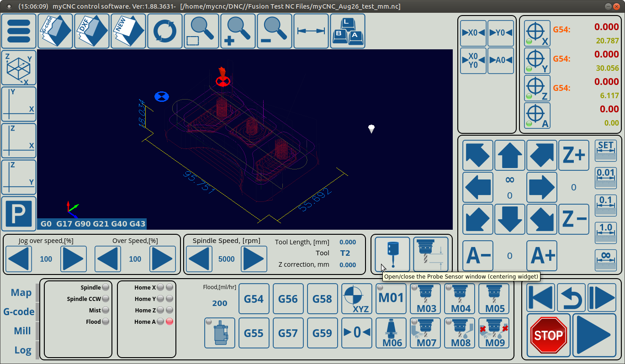Open the G-code file loader icon
The image size is (625, 364).
pyautogui.click(x=55, y=31)
